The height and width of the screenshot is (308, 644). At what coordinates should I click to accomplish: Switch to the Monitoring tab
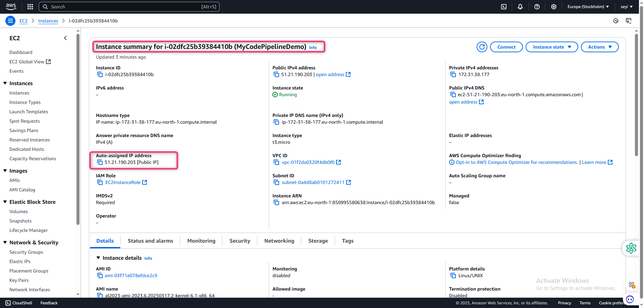[201, 241]
